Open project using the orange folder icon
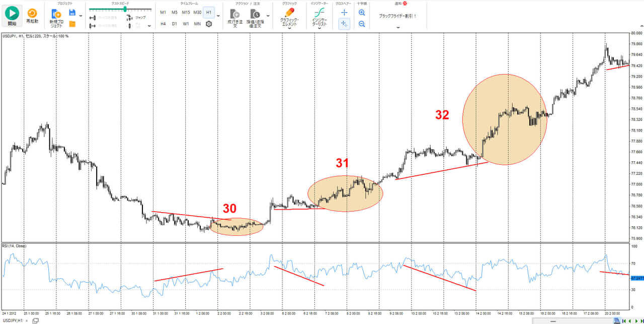Image resolution: width=644 pixels, height=324 pixels. 72,24
